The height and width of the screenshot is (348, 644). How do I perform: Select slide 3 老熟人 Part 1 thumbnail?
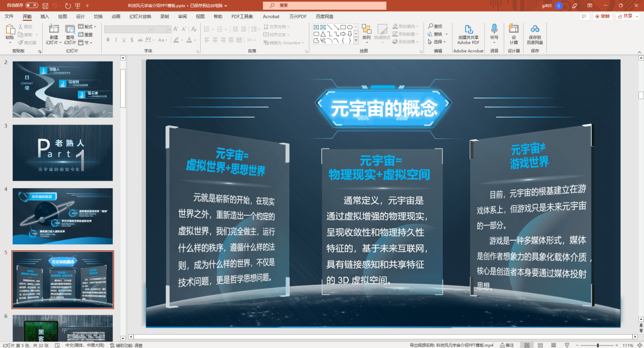point(63,153)
